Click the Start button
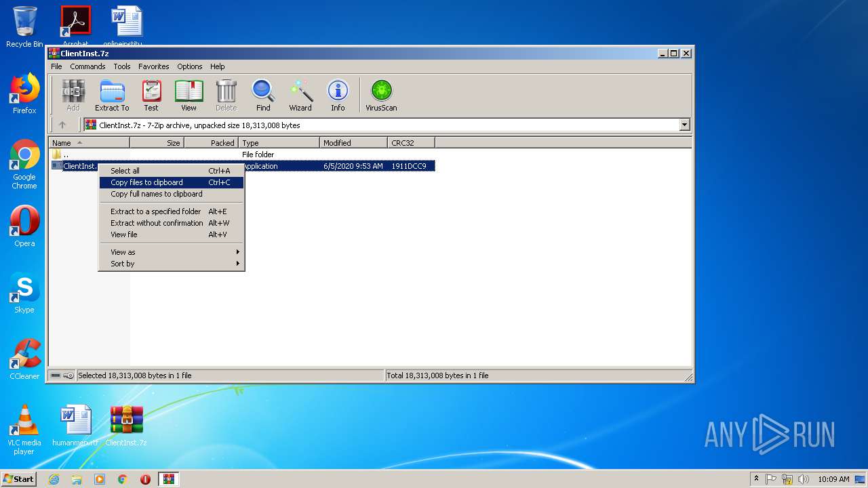Viewport: 868px width, 488px height. 19,479
